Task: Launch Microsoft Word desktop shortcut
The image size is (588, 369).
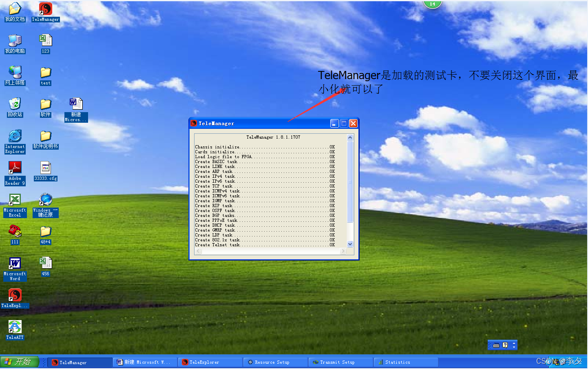Action: pyautogui.click(x=15, y=268)
